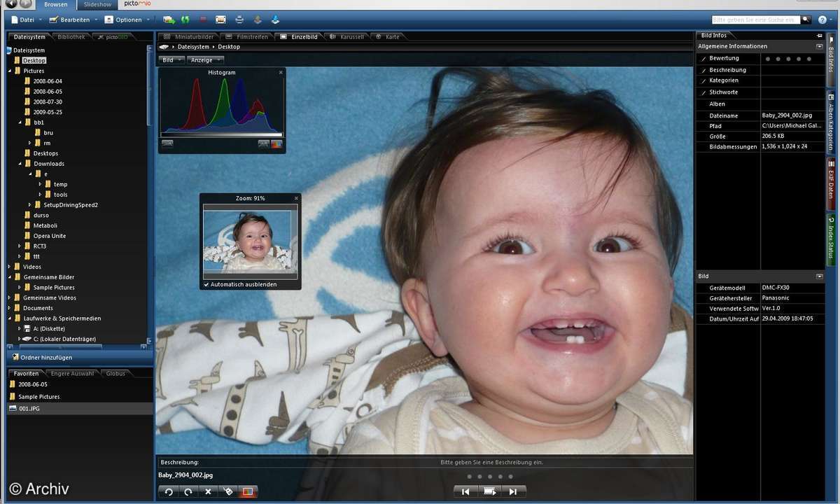This screenshot has width=840, height=504.
Task: Click the import photos toolbar icon
Action: (x=169, y=20)
